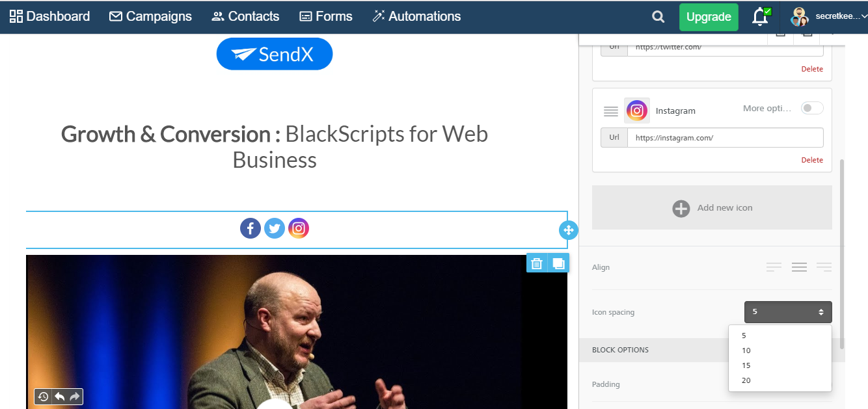Click the 'Icon spacing' label

(613, 313)
